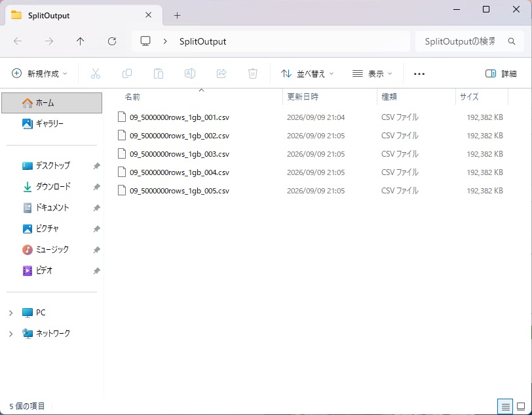This screenshot has width=532, height=415.
Task: Open ギャラリー in navigation pane
Action: 52,124
